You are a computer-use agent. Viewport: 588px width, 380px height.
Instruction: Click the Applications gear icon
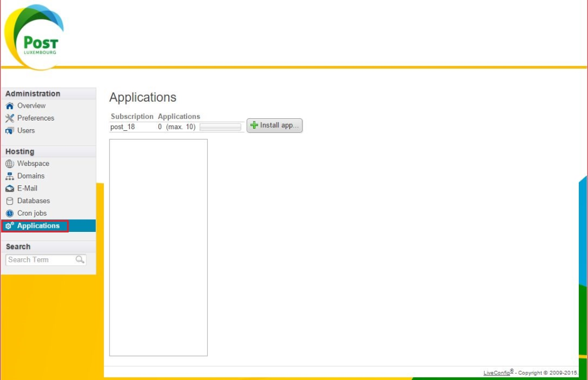click(x=10, y=226)
